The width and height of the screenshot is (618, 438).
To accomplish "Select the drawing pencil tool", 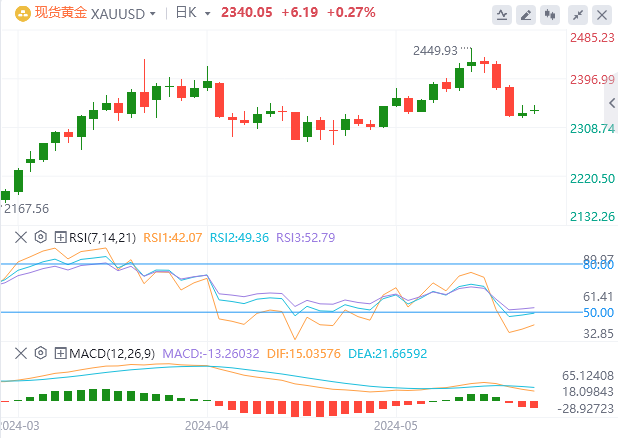I will point(526,15).
